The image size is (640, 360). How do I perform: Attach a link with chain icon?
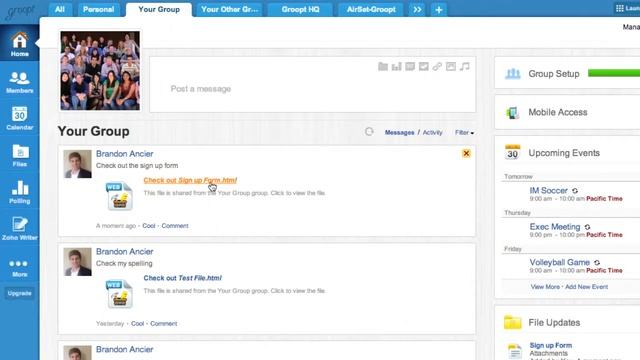pos(437,67)
